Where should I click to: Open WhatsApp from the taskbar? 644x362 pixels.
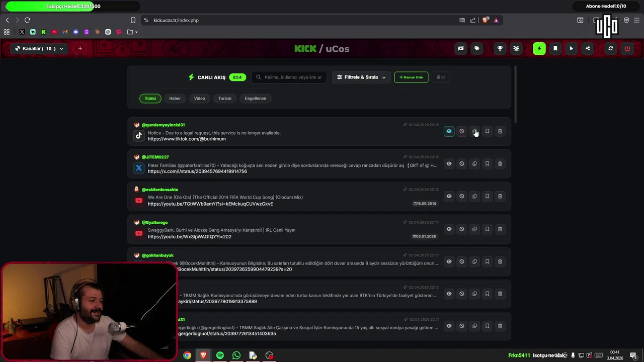click(x=236, y=355)
